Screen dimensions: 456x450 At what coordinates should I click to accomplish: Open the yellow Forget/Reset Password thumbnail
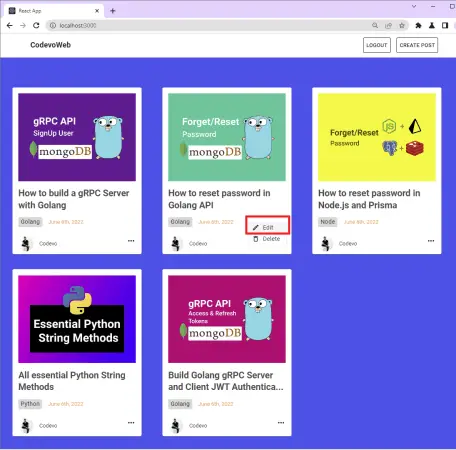pyautogui.click(x=377, y=137)
